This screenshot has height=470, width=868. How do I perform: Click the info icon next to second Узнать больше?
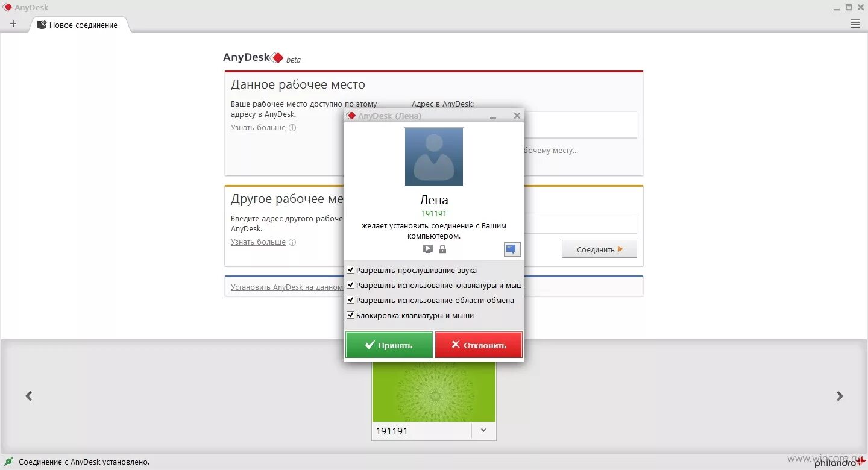coord(292,242)
